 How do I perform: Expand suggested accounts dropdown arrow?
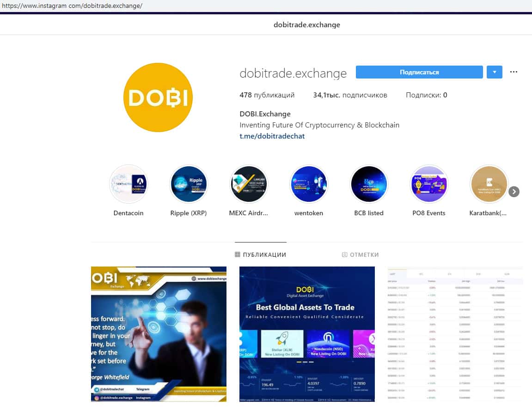495,72
